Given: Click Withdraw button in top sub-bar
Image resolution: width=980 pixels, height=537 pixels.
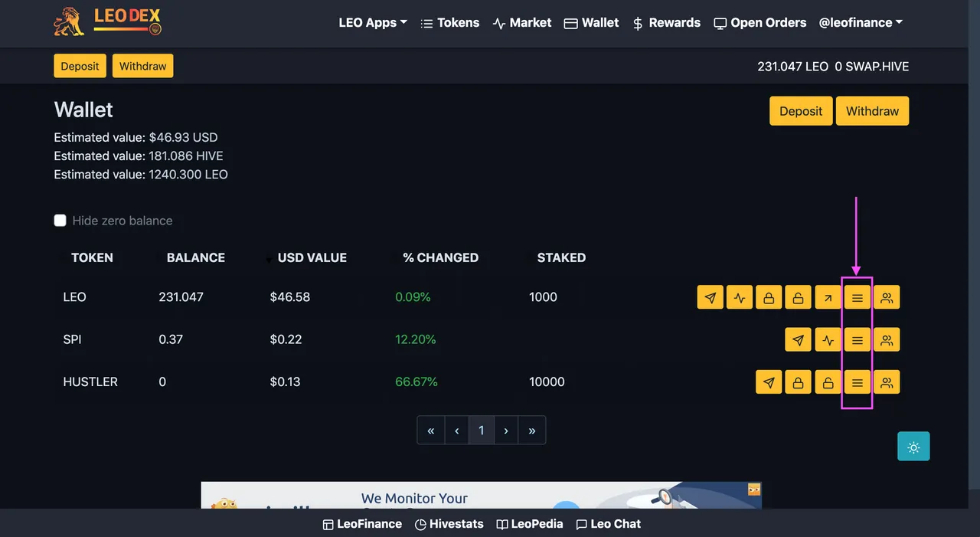Looking at the screenshot, I should [142, 66].
